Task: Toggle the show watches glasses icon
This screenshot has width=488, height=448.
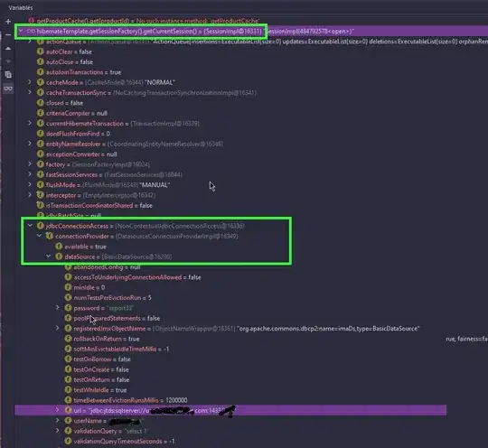Action: [x=8, y=89]
